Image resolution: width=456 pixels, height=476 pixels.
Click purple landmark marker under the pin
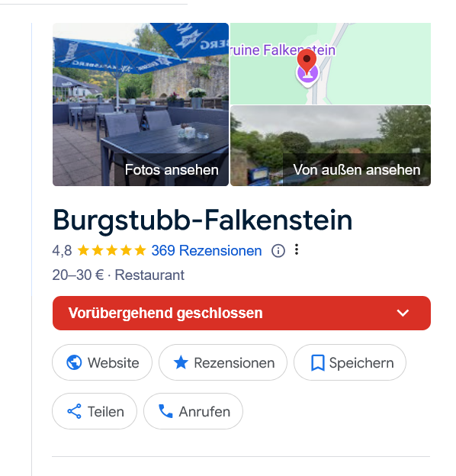(x=307, y=76)
